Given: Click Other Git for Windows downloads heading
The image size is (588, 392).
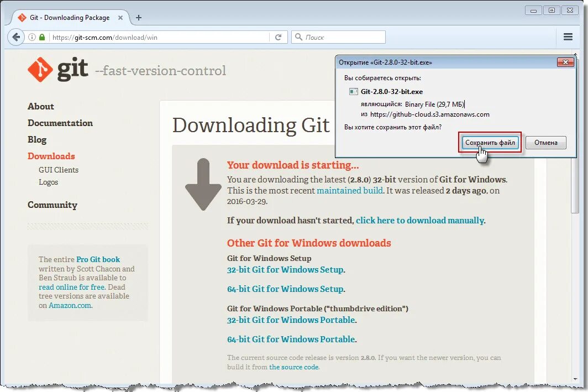Looking at the screenshot, I should [x=309, y=243].
